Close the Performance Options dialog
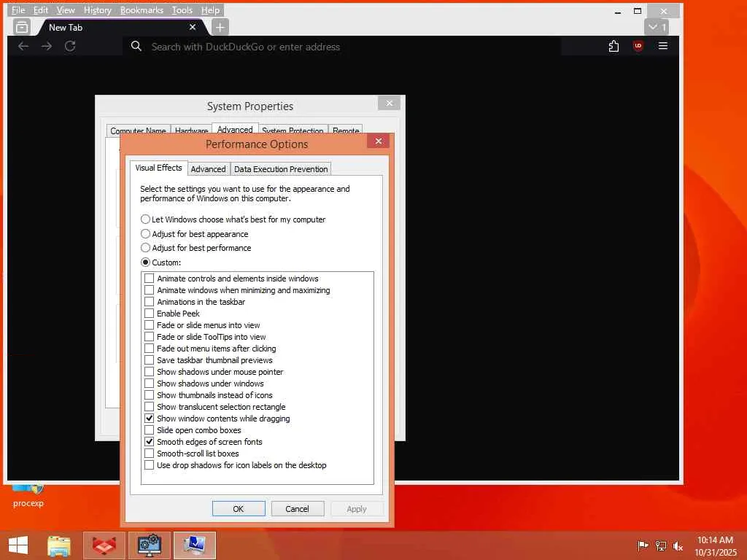 point(379,141)
